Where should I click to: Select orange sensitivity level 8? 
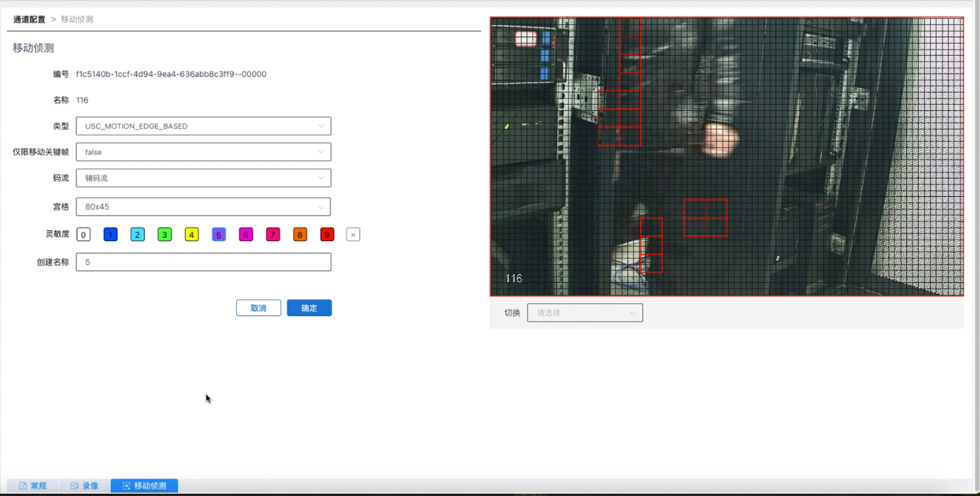click(300, 235)
